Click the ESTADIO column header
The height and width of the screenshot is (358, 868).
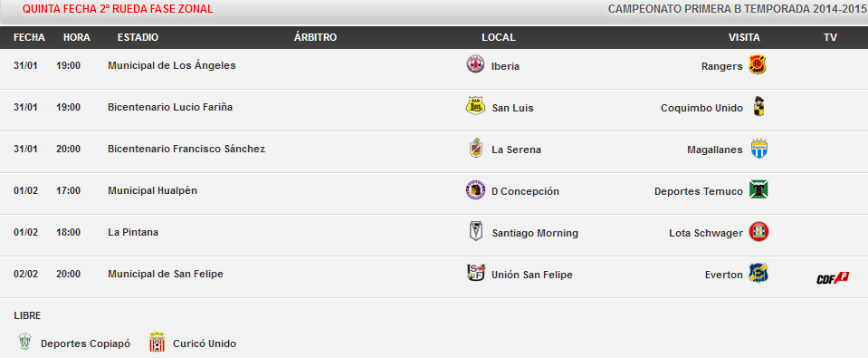click(138, 38)
